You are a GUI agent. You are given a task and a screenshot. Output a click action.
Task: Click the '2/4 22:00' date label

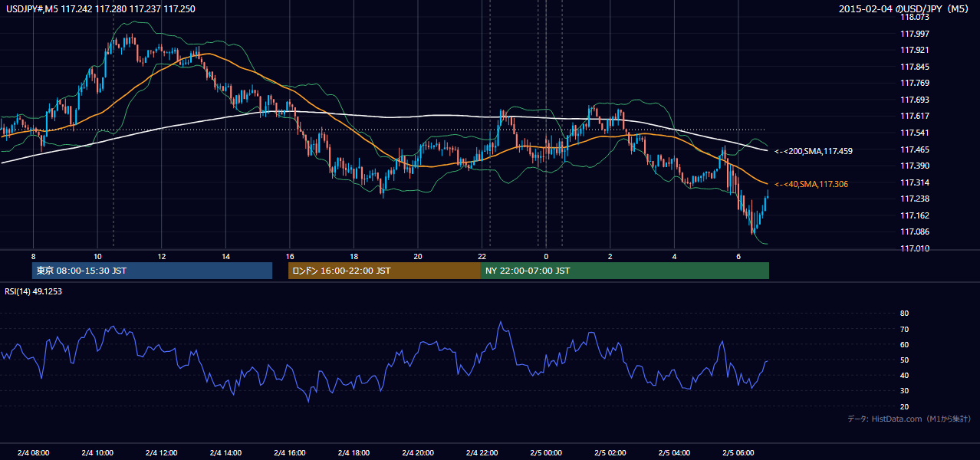[482, 453]
